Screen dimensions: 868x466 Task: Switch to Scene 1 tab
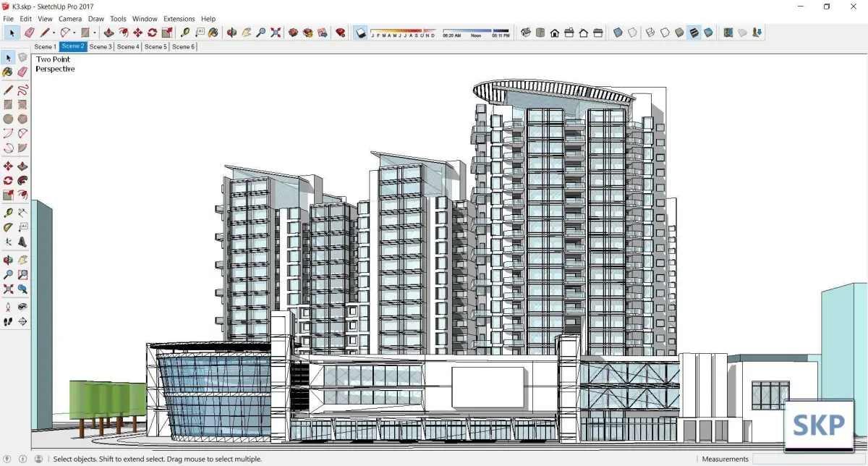tap(45, 46)
